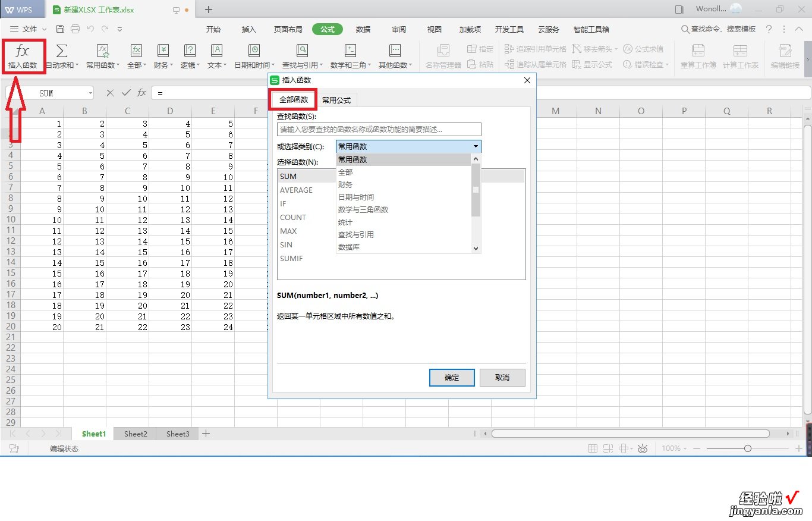Click the redo arrow icon
This screenshot has height=521, width=812.
click(x=105, y=29)
